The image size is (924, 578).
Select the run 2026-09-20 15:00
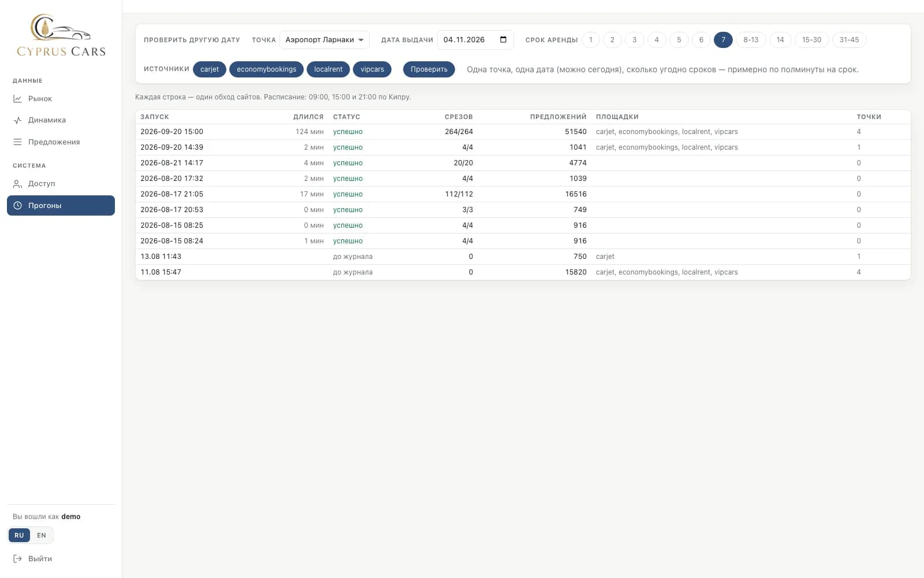(523, 132)
